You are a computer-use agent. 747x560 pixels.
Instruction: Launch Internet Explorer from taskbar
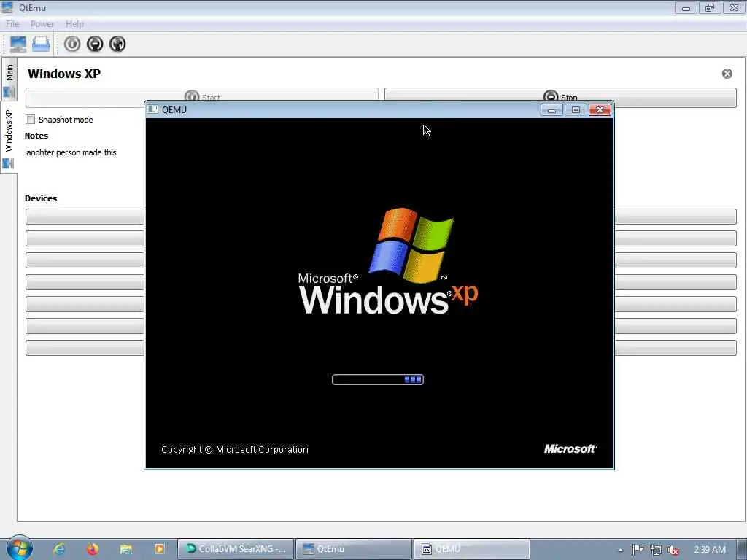59,549
